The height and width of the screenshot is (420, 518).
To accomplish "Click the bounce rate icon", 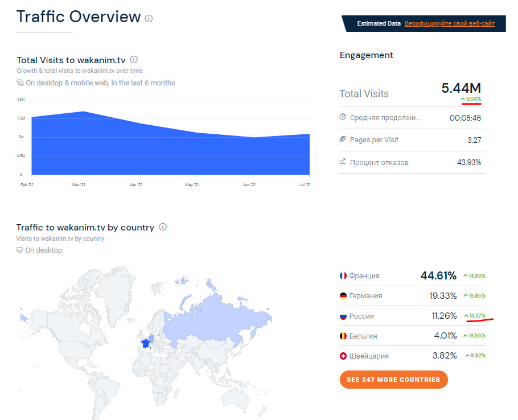I will [343, 162].
